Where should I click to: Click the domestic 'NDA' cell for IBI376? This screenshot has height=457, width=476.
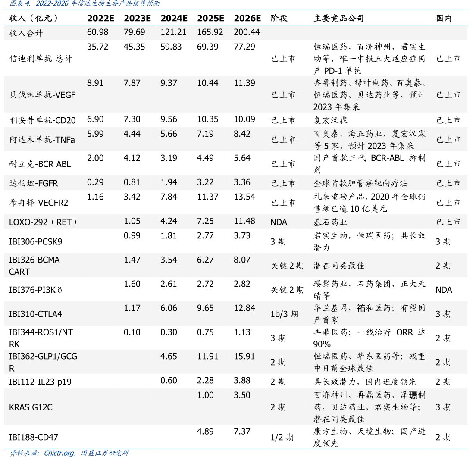click(x=444, y=290)
